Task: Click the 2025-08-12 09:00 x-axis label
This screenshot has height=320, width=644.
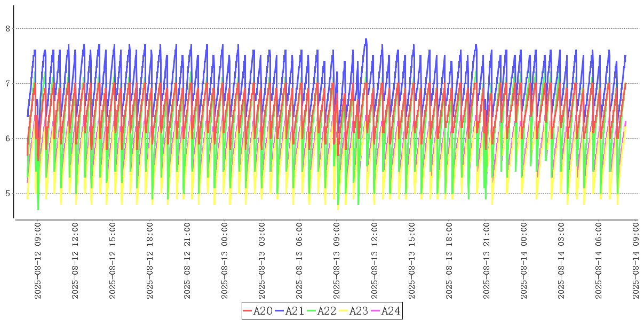Action: (38, 261)
